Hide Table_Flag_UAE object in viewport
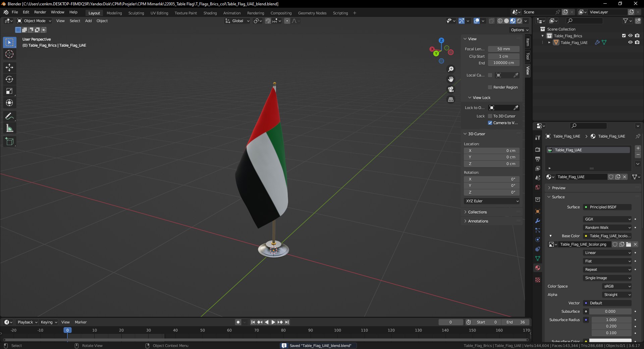 630,42
